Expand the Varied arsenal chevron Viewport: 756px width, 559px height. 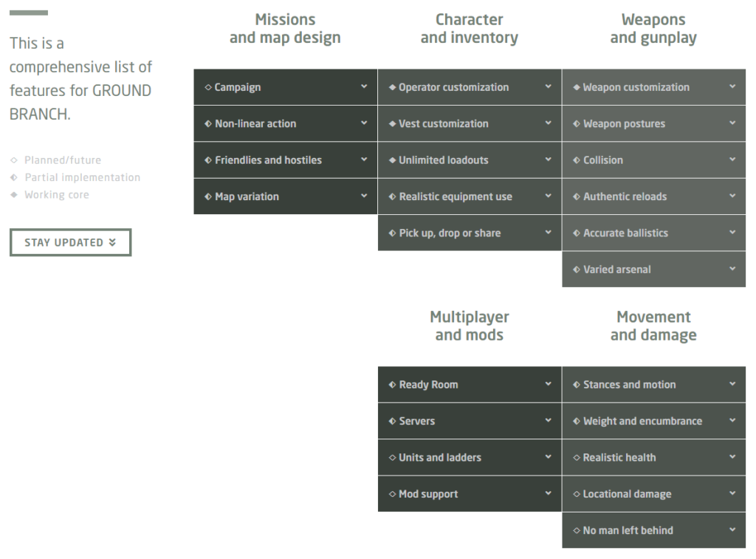tap(732, 269)
